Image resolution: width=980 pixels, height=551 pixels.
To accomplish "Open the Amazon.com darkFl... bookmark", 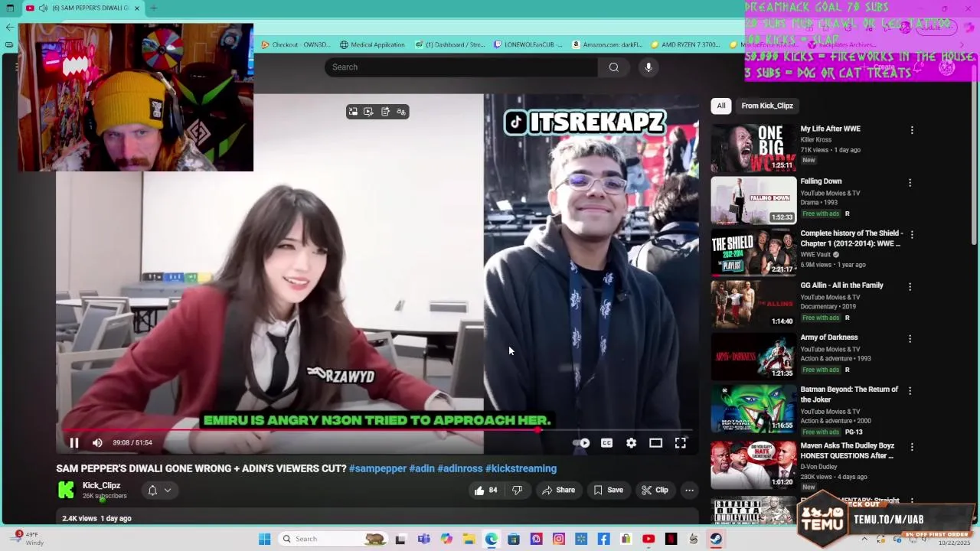I will click(x=607, y=44).
